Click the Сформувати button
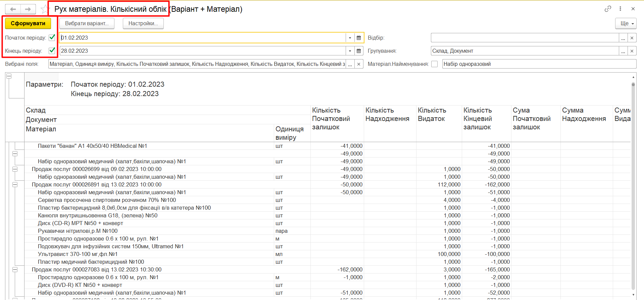The height and width of the screenshot is (300, 644). pos(28,24)
